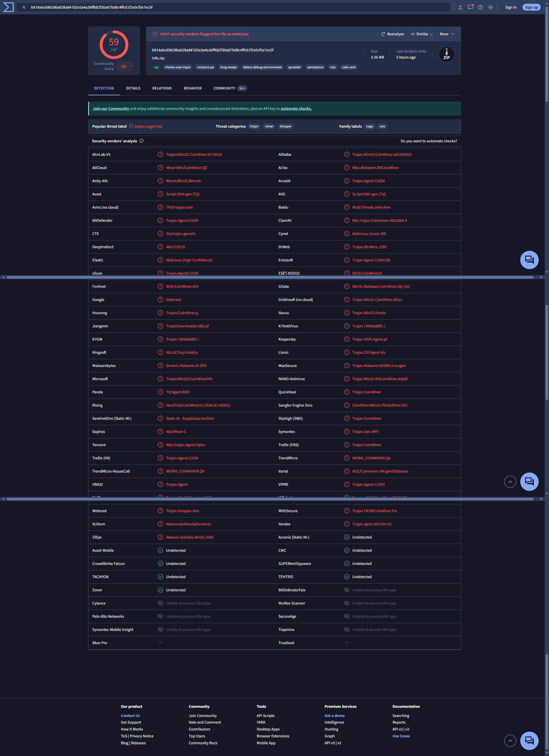The image size is (549, 756).
Task: Open the BEHAVIOR tab
Action: [192, 88]
